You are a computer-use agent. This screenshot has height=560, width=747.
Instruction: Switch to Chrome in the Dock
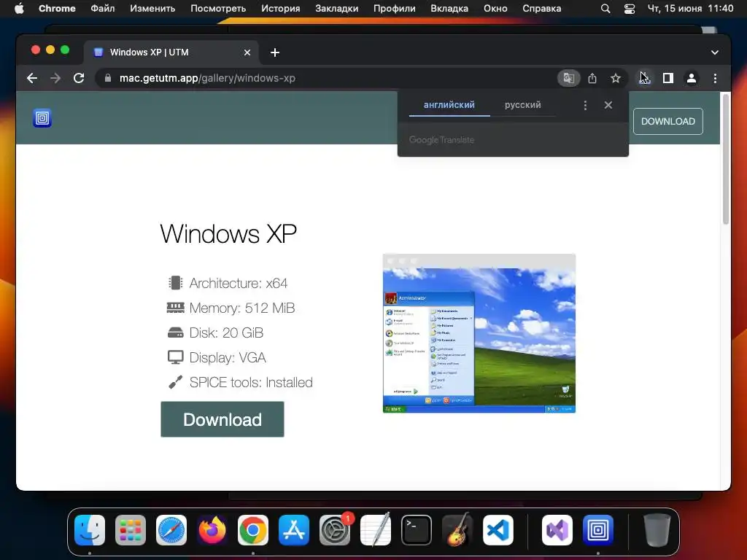[253, 530]
